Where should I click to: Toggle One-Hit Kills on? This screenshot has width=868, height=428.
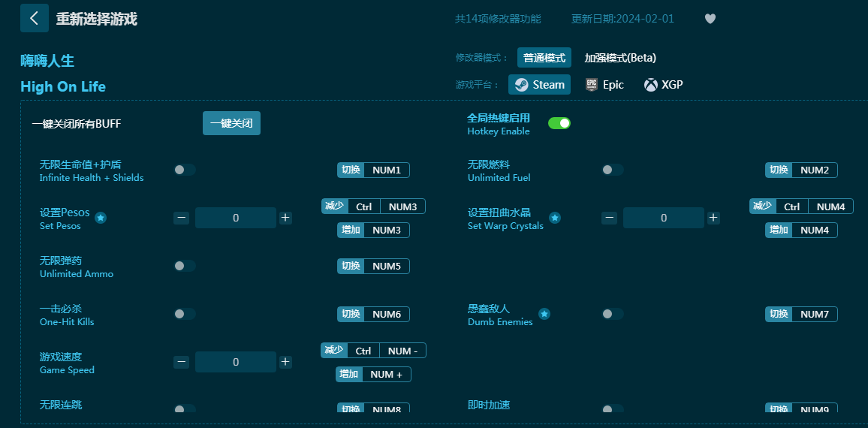point(185,314)
